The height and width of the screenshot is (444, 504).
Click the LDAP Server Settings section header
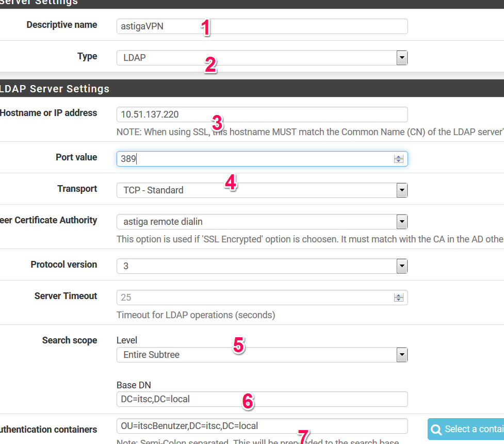pos(252,88)
